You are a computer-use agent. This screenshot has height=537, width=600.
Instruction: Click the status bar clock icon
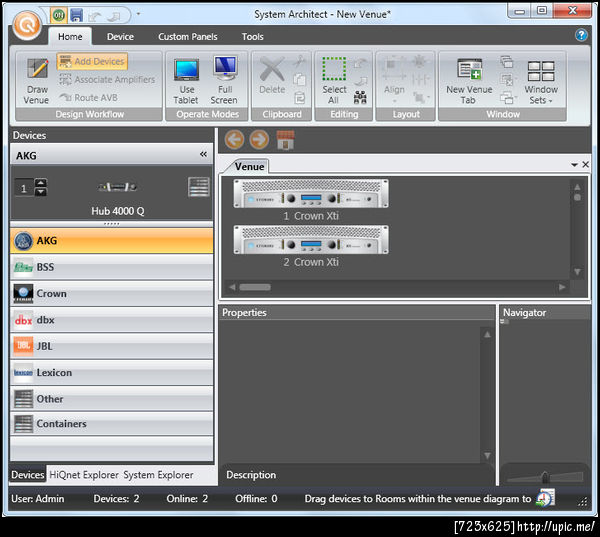coord(545,498)
